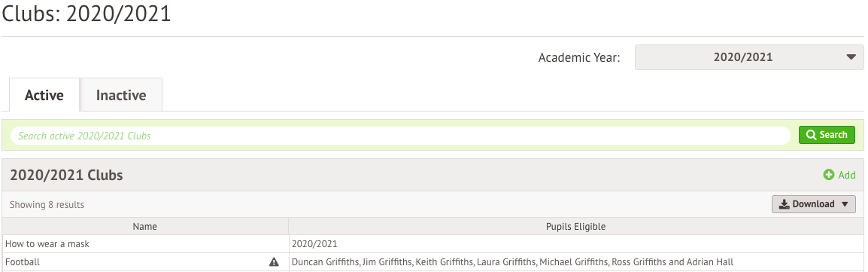Click the download tray icon
This screenshot has height=272, width=868.
coord(784,204)
